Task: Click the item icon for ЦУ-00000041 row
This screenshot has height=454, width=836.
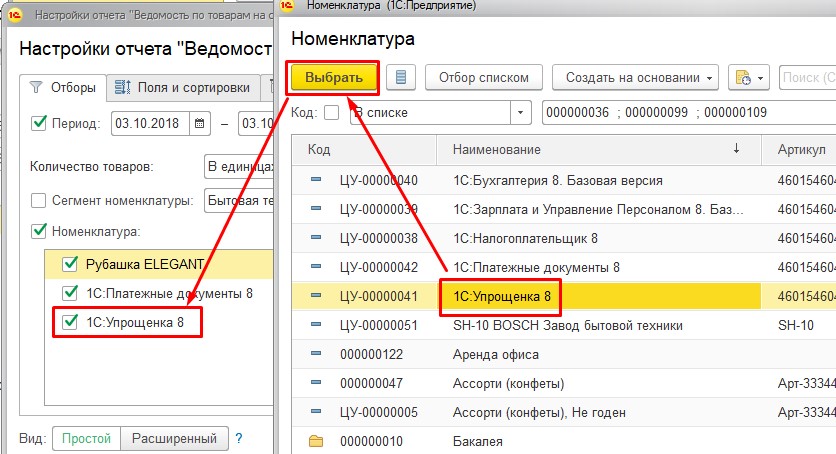Action: (x=316, y=296)
